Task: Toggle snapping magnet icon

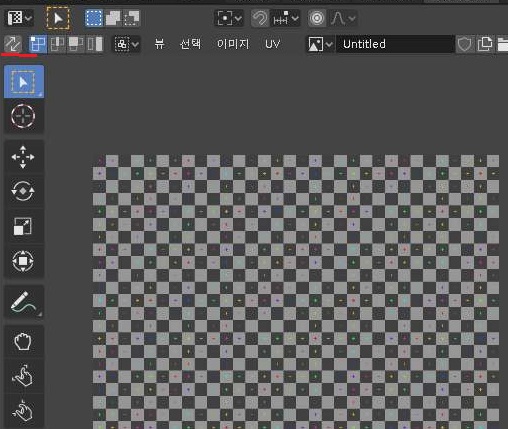Action: coord(260,18)
